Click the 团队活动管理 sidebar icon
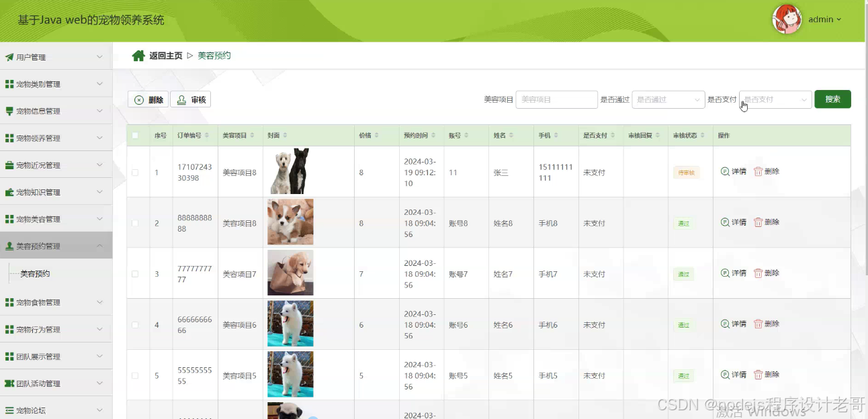868x419 pixels. coord(9,383)
